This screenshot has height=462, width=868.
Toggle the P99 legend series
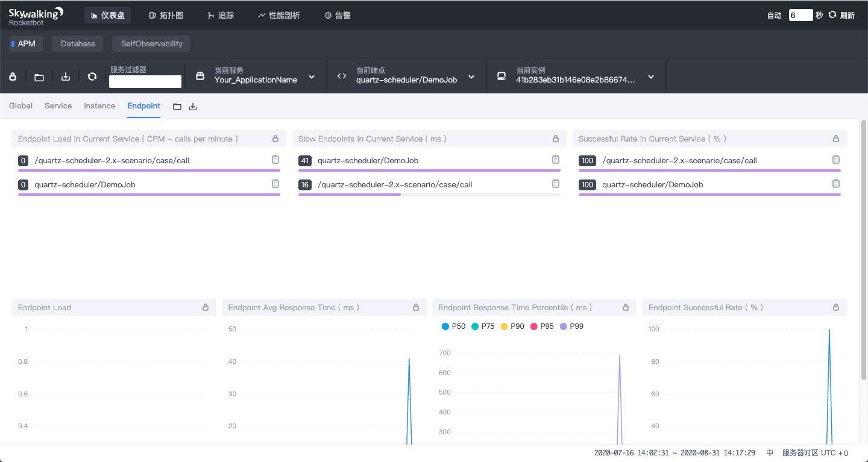(571, 326)
